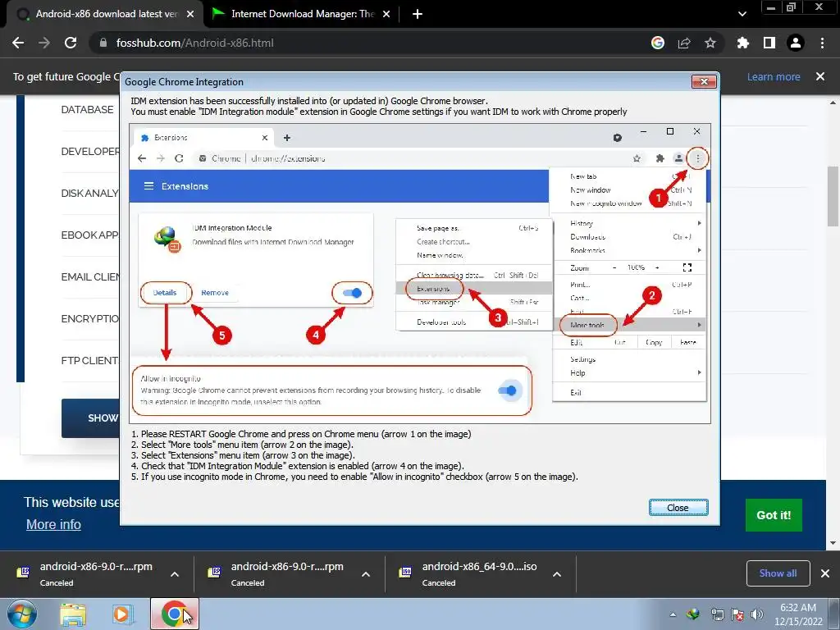Click the Chrome back arrow
The width and height of the screenshot is (840, 630).
point(18,43)
